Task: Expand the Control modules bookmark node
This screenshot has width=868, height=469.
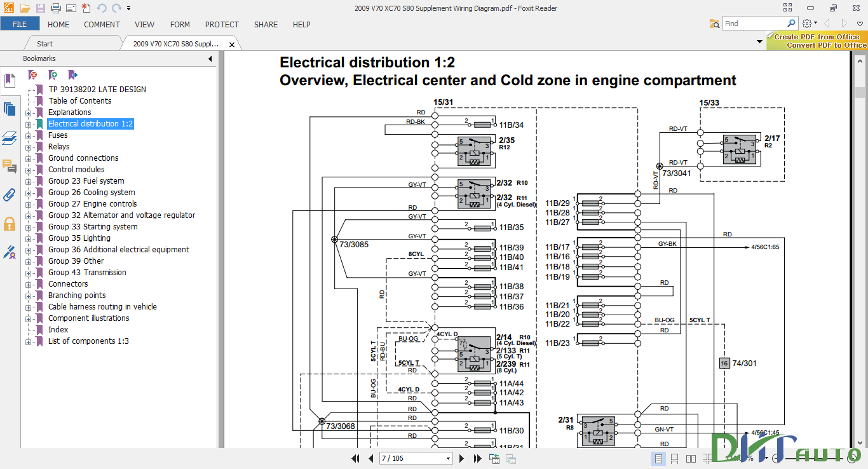Action: tap(28, 170)
